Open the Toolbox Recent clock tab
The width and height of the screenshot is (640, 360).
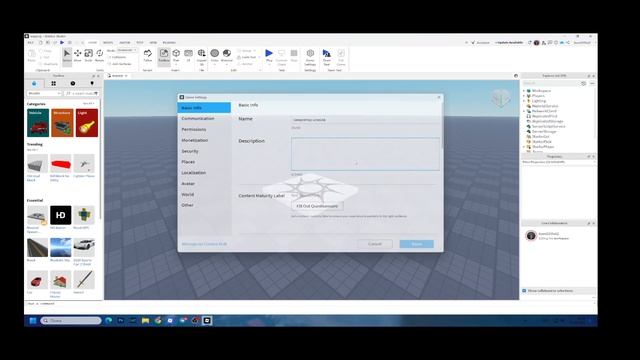[x=73, y=83]
